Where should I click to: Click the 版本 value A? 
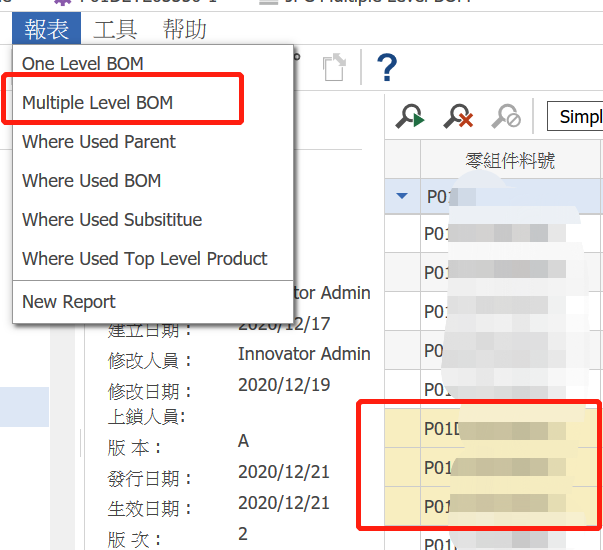pyautogui.click(x=243, y=441)
